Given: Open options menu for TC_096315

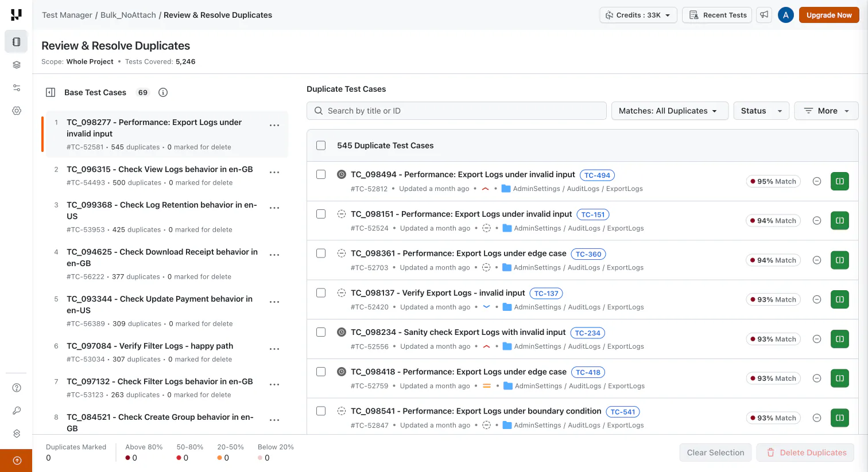Looking at the screenshot, I should [x=274, y=173].
